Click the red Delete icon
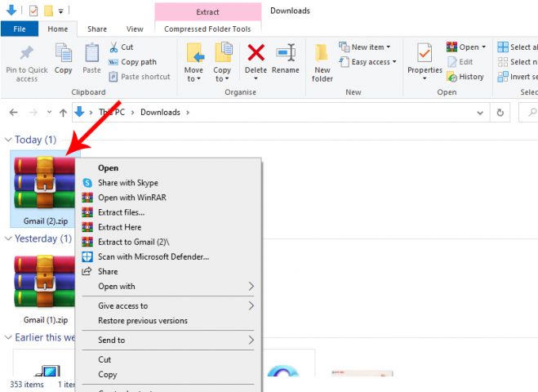The width and height of the screenshot is (538, 392). tap(256, 52)
